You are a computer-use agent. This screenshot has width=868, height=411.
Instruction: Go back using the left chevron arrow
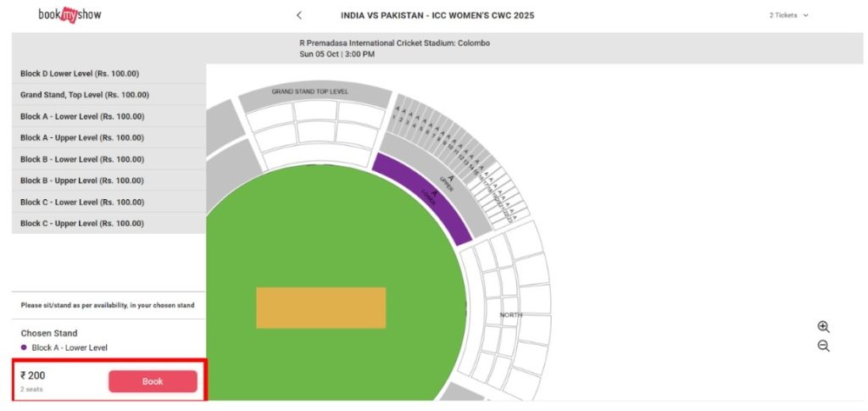299,15
